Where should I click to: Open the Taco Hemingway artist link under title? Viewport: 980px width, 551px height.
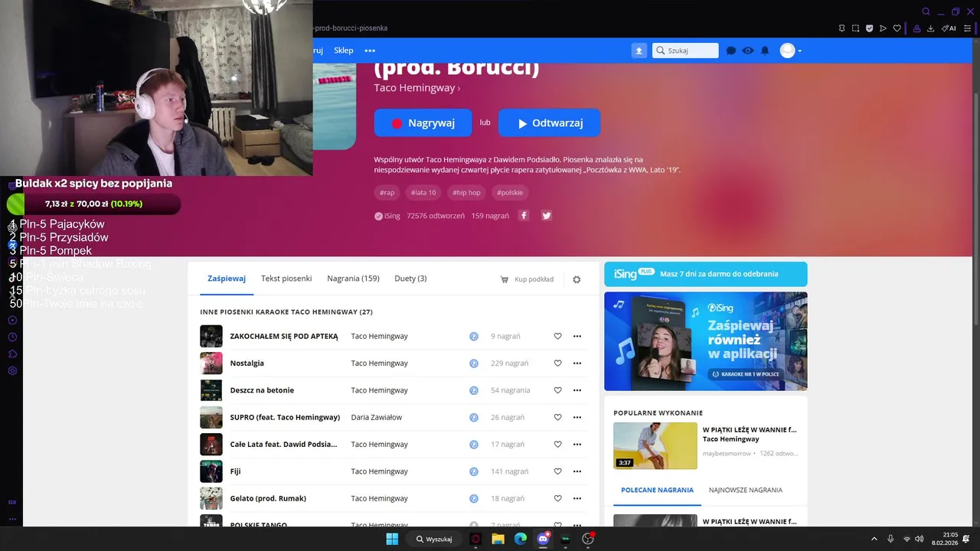[416, 88]
